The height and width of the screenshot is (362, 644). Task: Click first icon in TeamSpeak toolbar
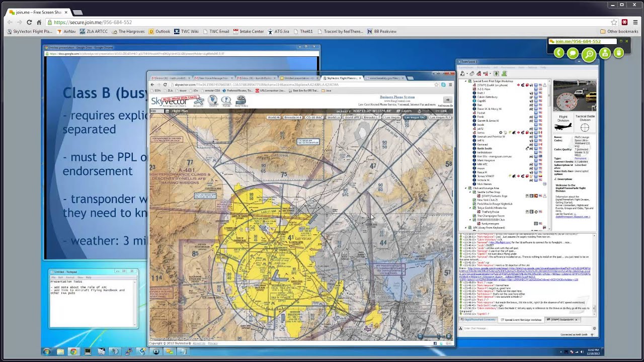tap(462, 73)
